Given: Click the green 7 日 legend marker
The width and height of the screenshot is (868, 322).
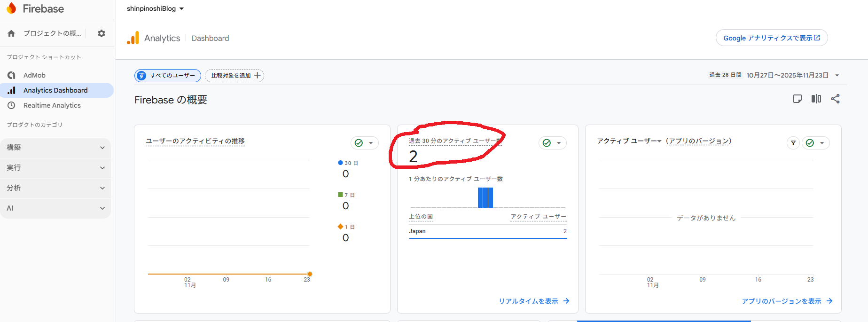Looking at the screenshot, I should 340,195.
